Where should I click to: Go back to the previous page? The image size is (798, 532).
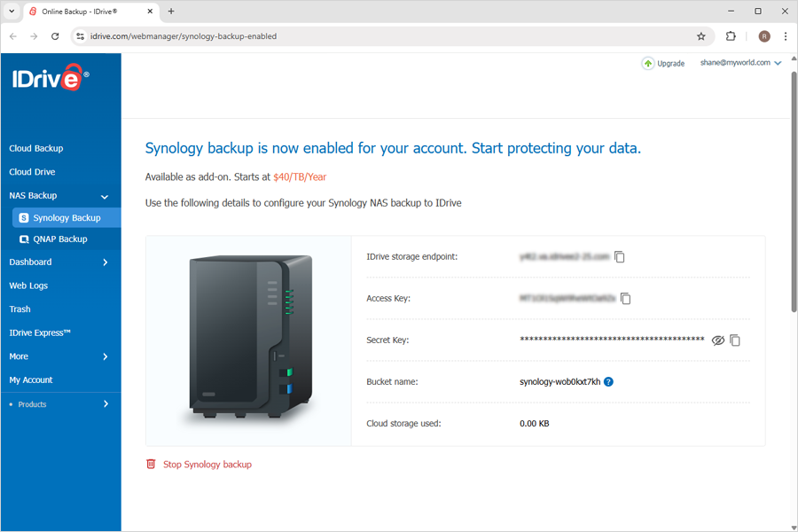tap(13, 36)
